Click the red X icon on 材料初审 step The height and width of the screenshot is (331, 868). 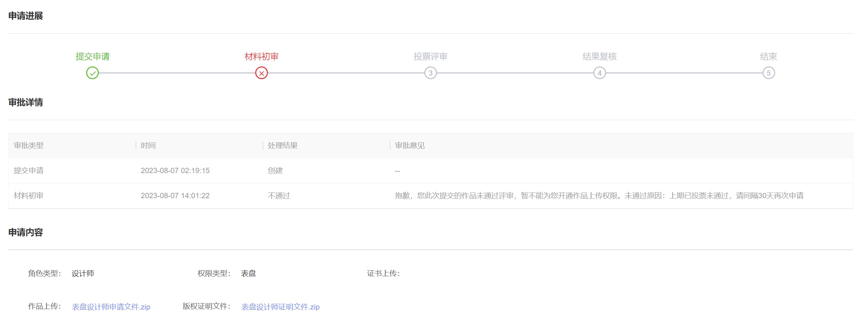(x=261, y=73)
